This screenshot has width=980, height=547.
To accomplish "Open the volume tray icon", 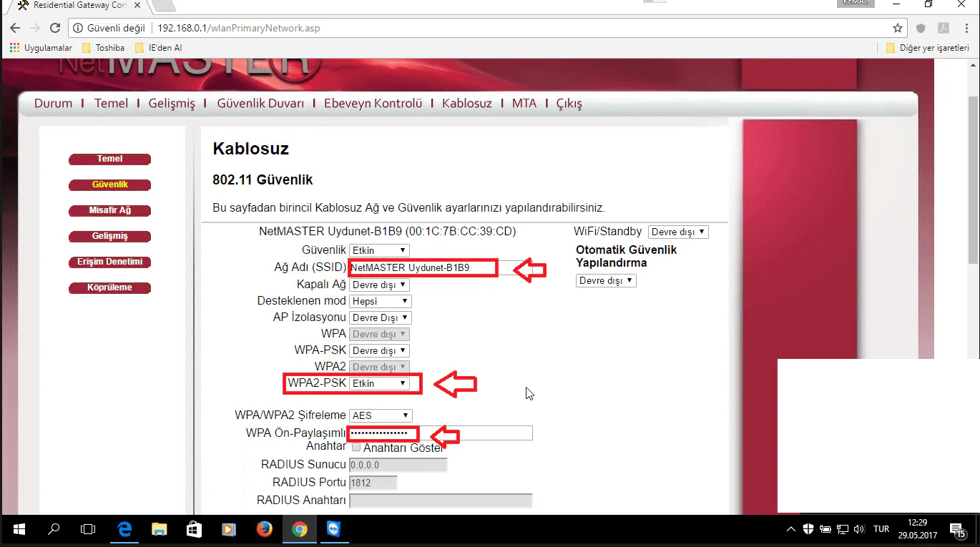I will coord(859,530).
